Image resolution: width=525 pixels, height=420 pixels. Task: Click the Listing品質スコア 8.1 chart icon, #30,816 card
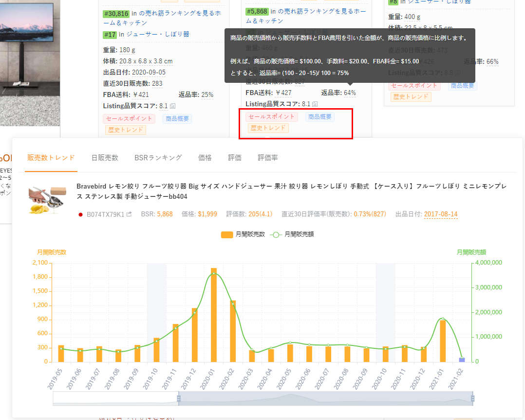tap(172, 106)
